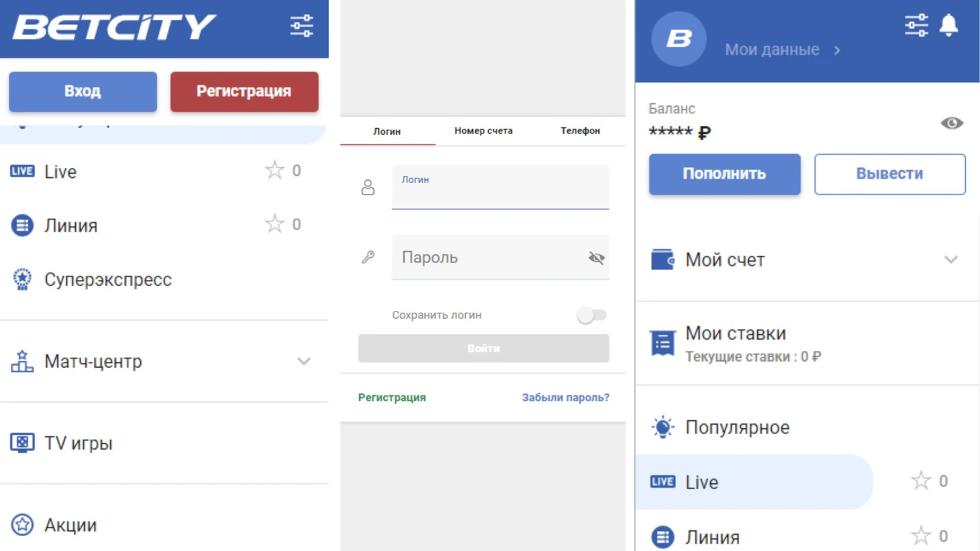Click the Сохранить логин label

[x=437, y=315]
